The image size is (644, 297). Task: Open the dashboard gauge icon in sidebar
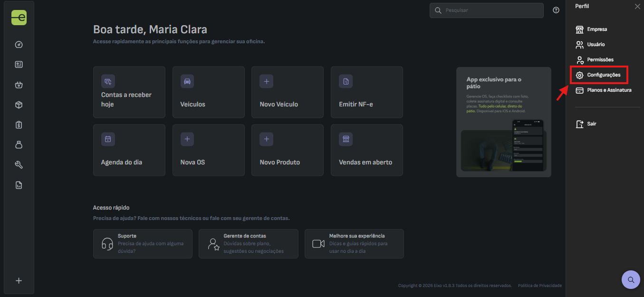pos(19,45)
